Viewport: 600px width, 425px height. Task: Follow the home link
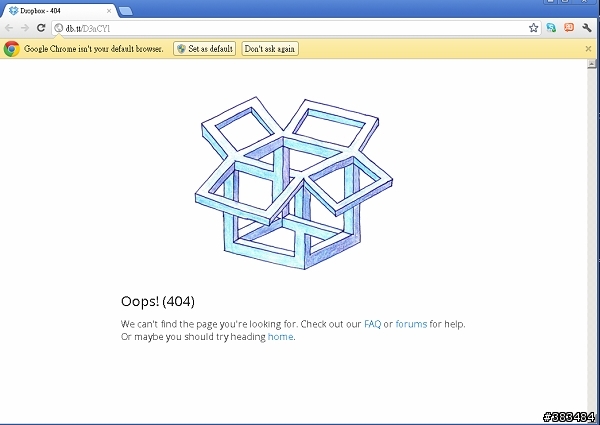(280, 337)
